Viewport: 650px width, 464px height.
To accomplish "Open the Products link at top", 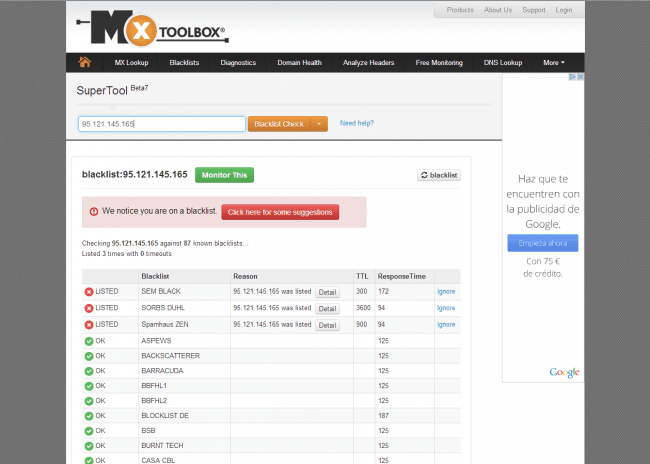I will coord(460,10).
